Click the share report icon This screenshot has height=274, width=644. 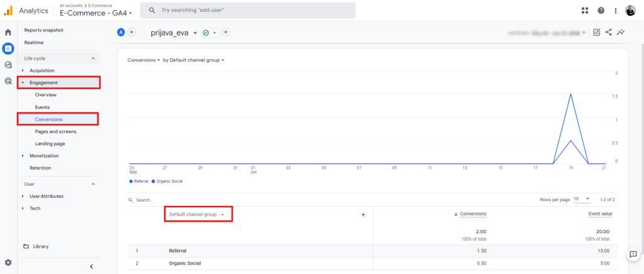(x=609, y=32)
